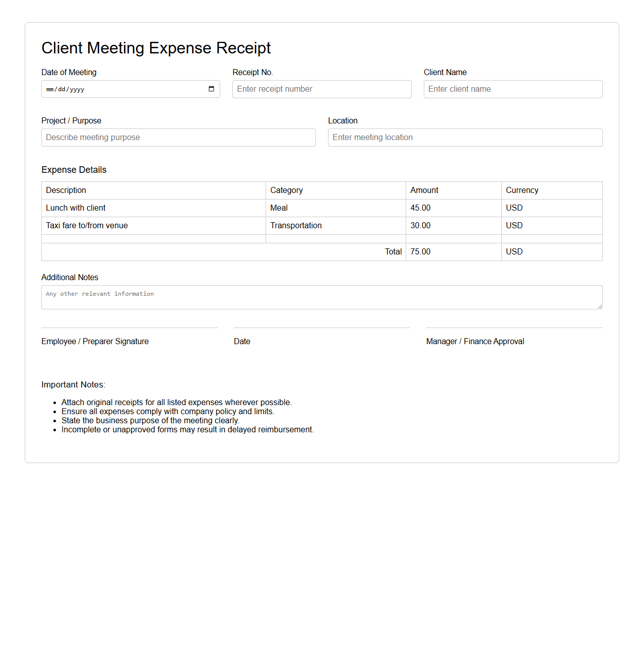
Task: Click the 30.00 amount cell
Action: click(x=453, y=226)
